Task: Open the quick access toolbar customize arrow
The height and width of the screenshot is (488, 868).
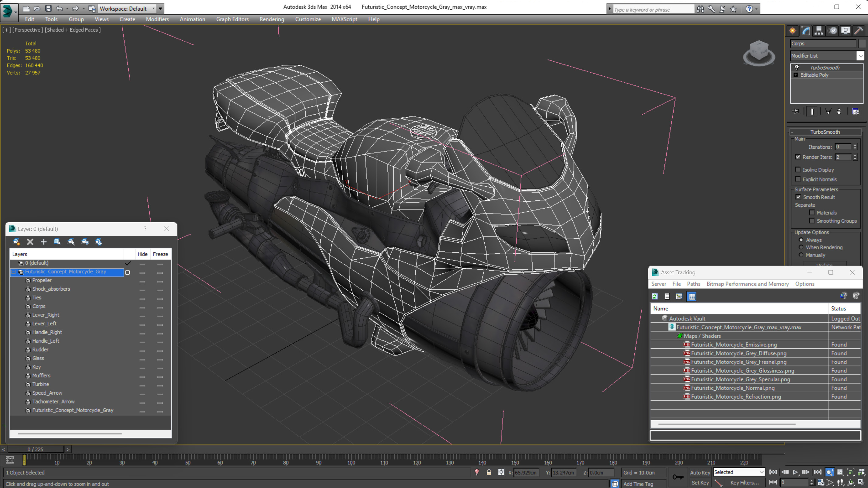Action: [x=161, y=9]
